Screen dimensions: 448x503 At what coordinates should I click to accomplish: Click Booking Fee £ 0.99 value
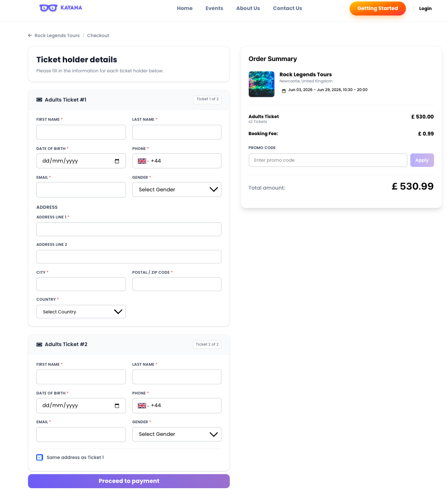[425, 134]
